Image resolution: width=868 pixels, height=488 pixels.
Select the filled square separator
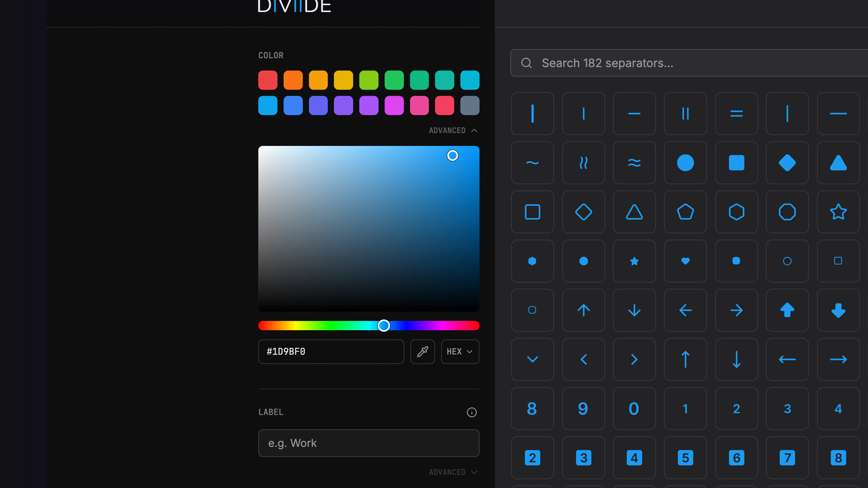(x=736, y=163)
